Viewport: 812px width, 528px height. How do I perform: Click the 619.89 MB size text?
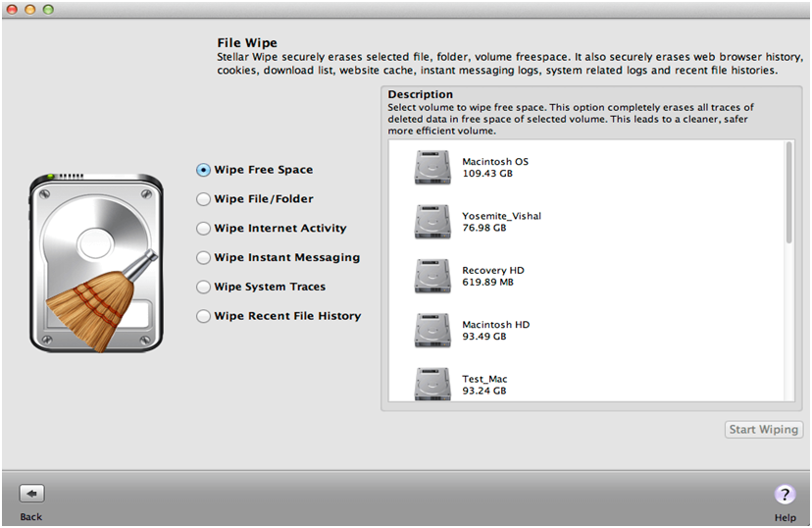(487, 283)
